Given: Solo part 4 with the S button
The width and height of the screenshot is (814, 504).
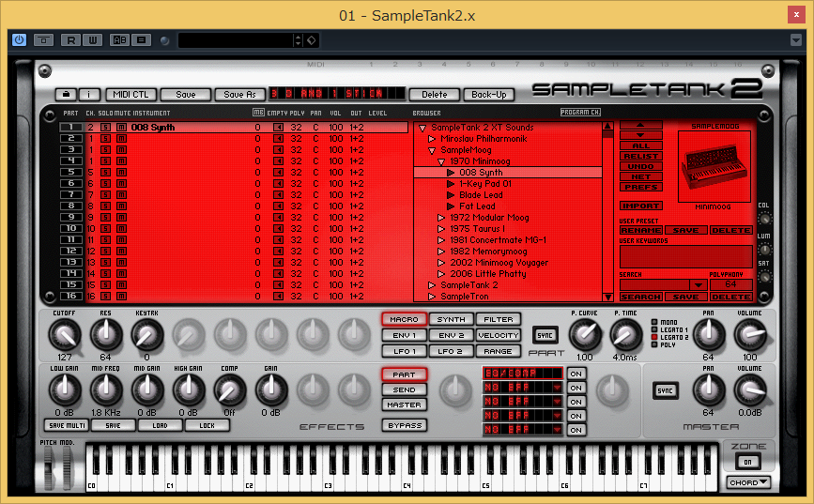Looking at the screenshot, I should (105, 161).
